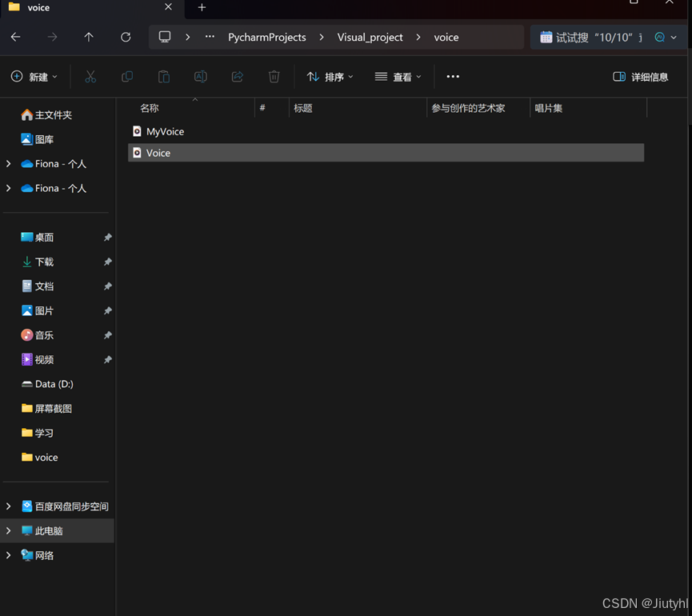The image size is (692, 616).
Task: Click the Delete (trash) icon in the toolbar
Action: point(274,76)
